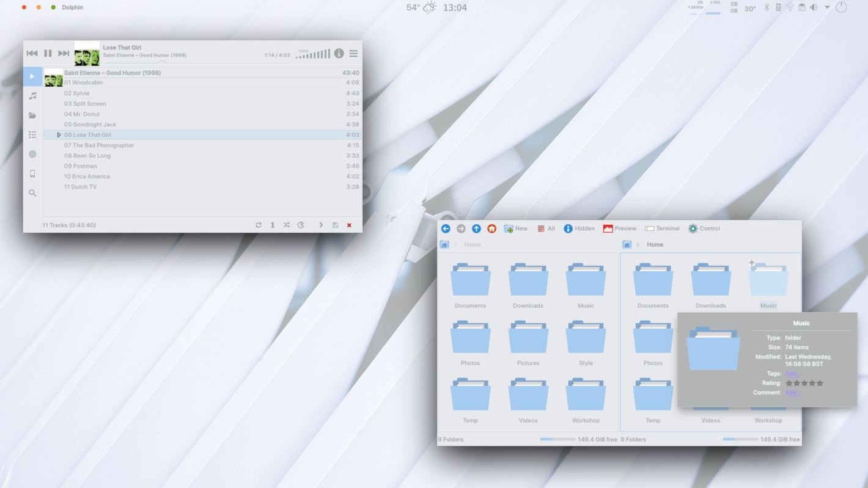Click the New toolbar button in Dolphin

point(515,228)
